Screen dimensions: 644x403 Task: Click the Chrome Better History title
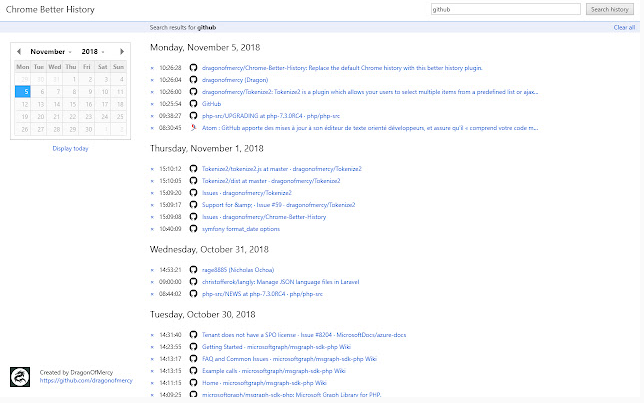point(50,9)
